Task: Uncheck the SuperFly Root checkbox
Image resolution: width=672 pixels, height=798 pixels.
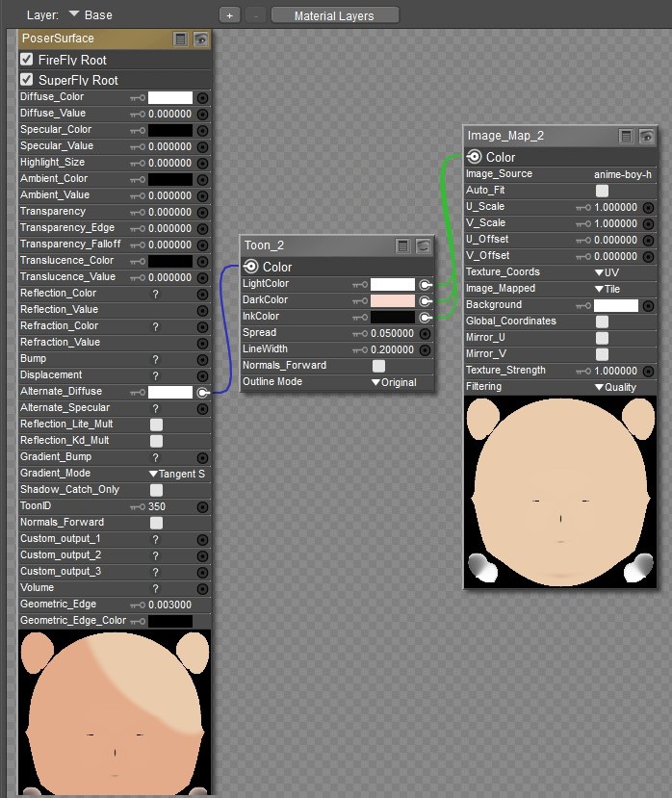Action: coord(27,80)
